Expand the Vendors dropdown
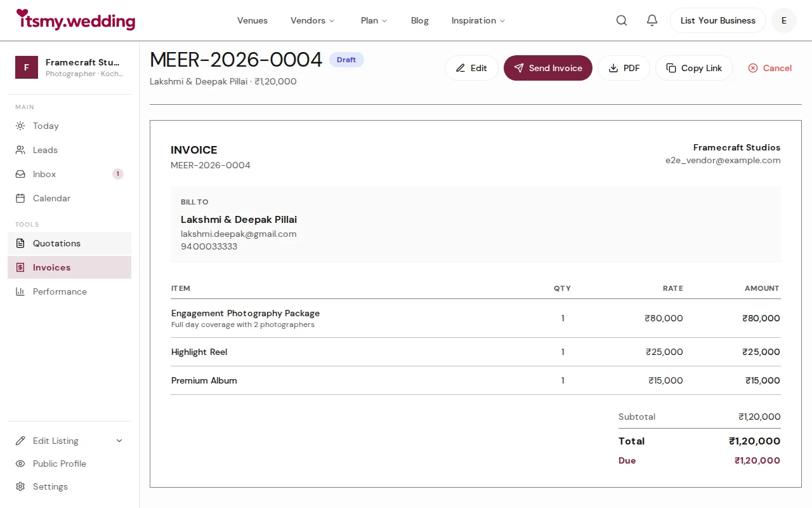Viewport: 812px width, 508px height. (x=312, y=20)
